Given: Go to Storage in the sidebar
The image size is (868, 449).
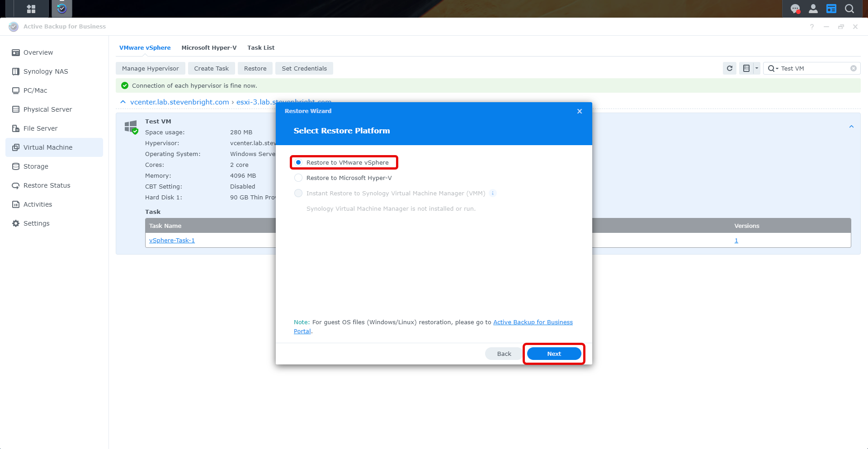Looking at the screenshot, I should (36, 166).
